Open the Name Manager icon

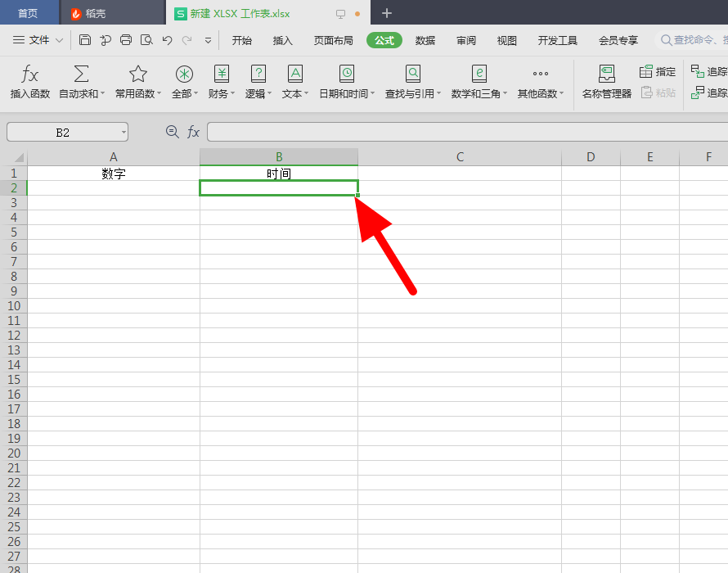[607, 74]
